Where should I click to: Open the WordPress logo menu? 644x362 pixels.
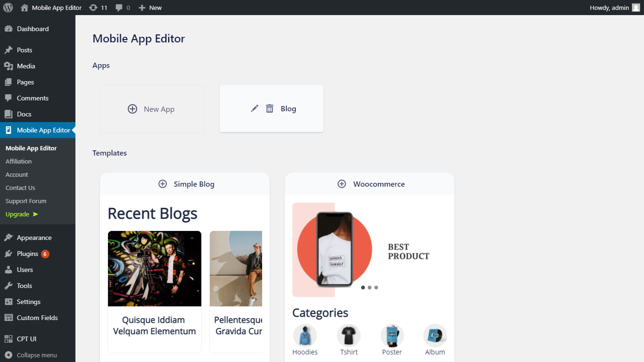(8, 8)
